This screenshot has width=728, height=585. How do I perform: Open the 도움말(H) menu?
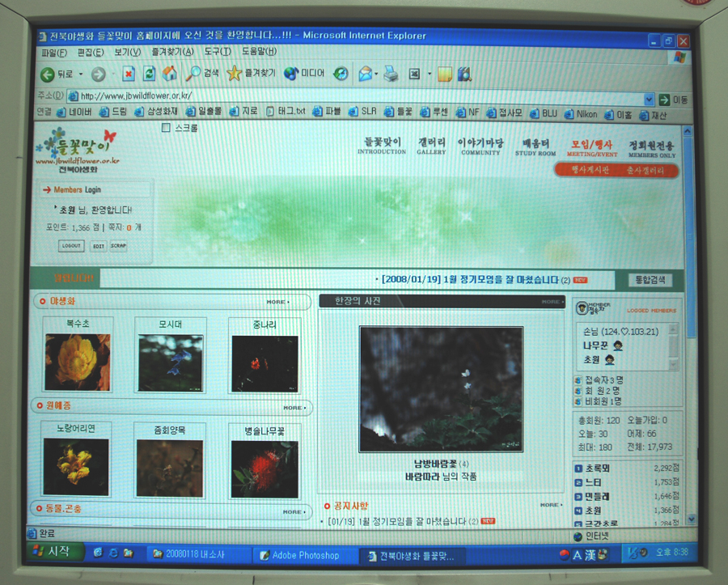tap(259, 51)
